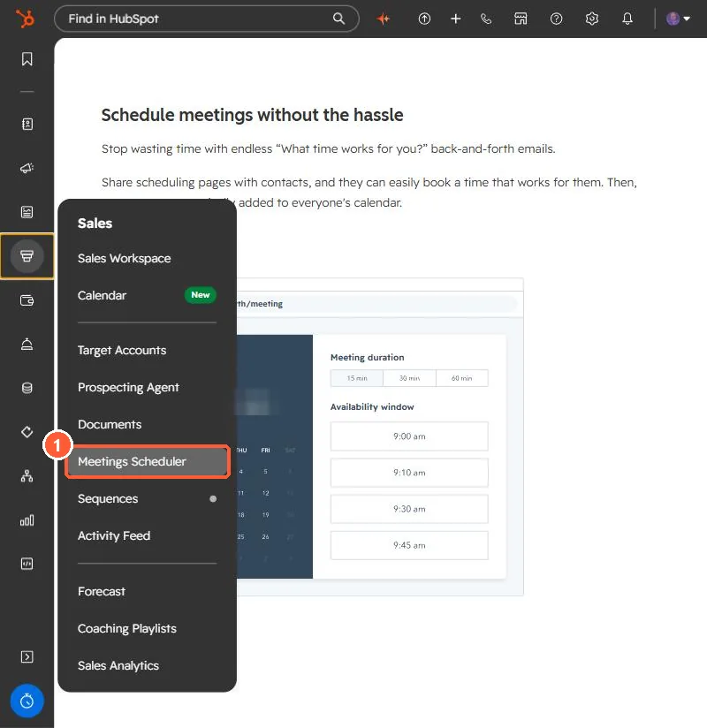The width and height of the screenshot is (707, 728).
Task: Open Forecast menu item
Action: [x=102, y=592]
